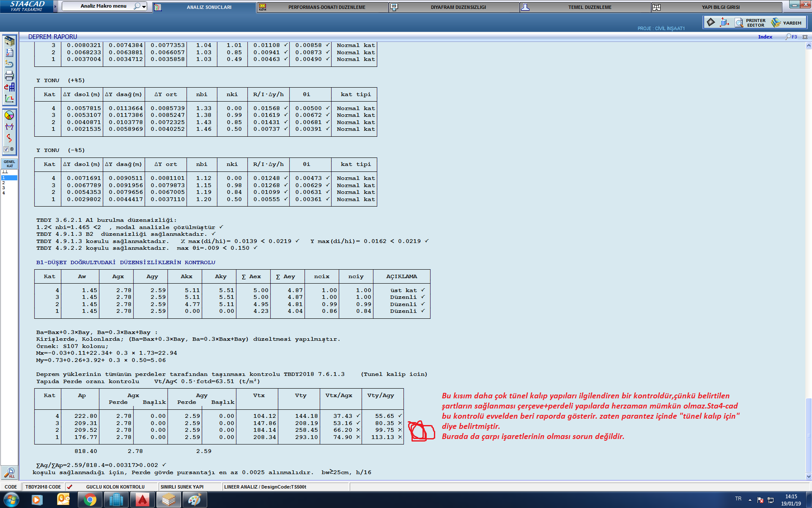Screen dimensions: 812x508
Task: Open the TEMEL DUZENLEME tab
Action: click(x=590, y=7)
